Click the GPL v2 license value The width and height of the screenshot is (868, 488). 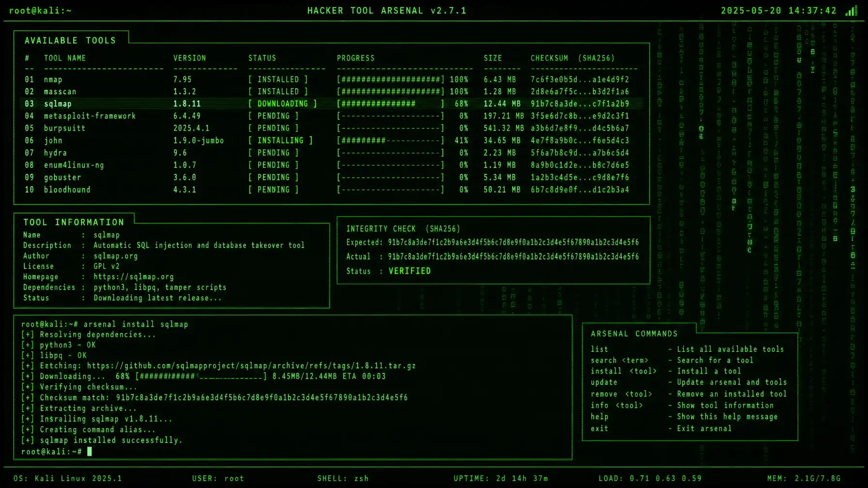point(107,267)
